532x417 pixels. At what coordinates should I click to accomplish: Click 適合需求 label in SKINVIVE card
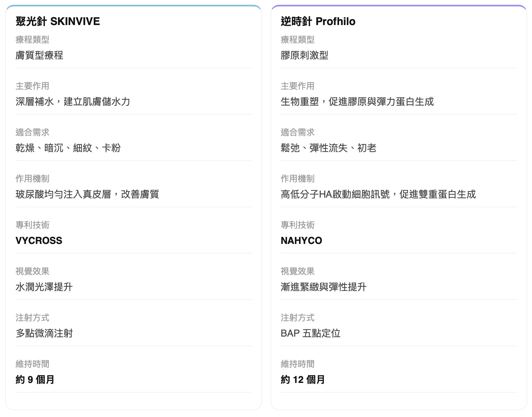click(32, 132)
